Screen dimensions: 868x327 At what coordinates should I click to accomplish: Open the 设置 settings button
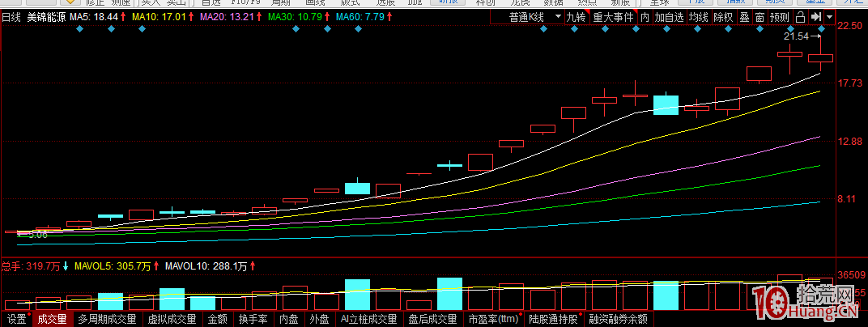15,320
